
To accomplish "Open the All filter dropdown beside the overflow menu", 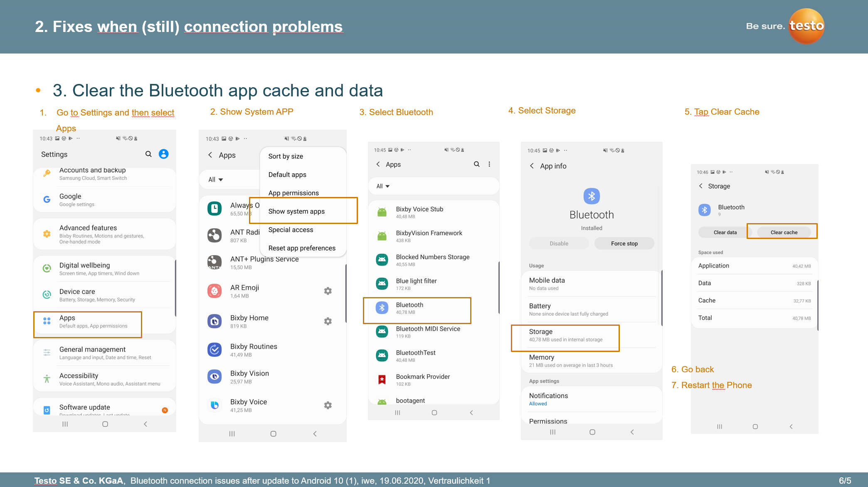I will coord(216,180).
